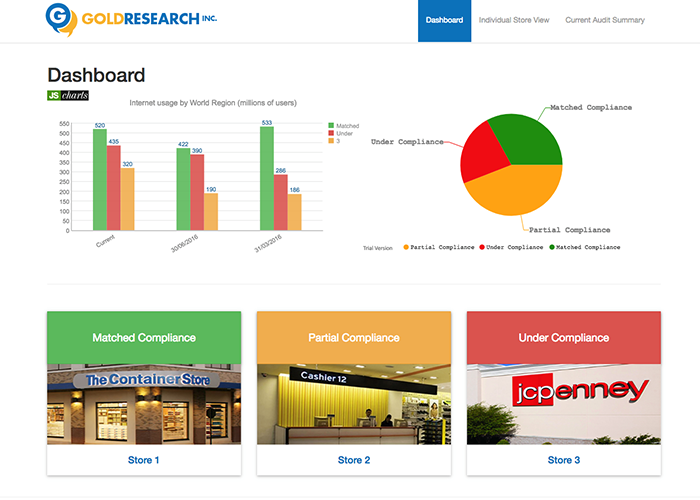Select the red Under Compliance pie slice
This screenshot has width=700, height=500.
click(487, 149)
